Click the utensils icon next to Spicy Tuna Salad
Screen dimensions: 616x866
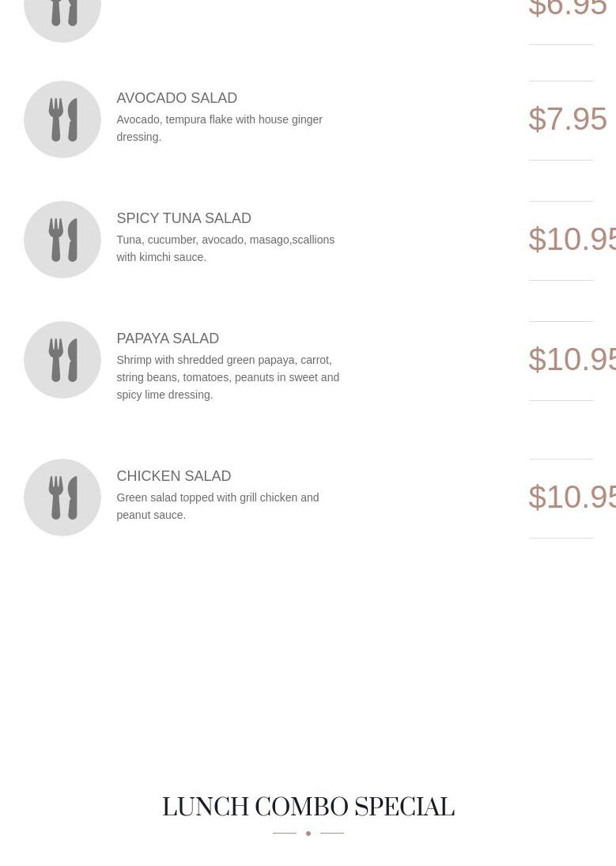[62, 240]
